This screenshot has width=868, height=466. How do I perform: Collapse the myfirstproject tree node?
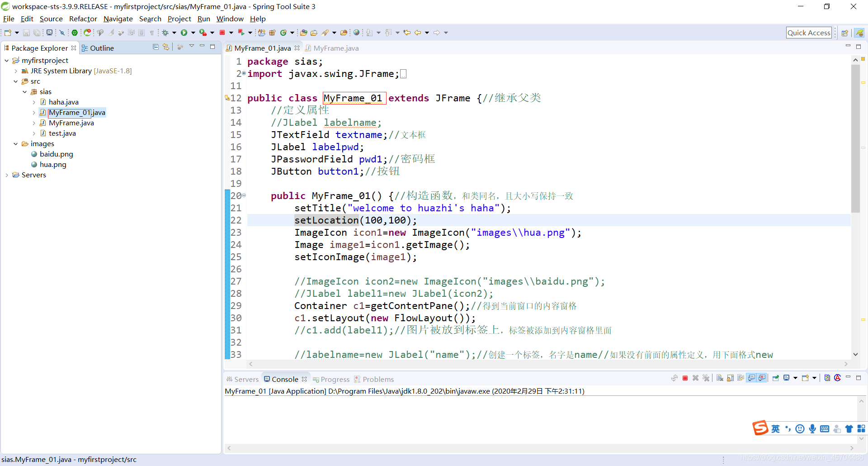(x=7, y=61)
